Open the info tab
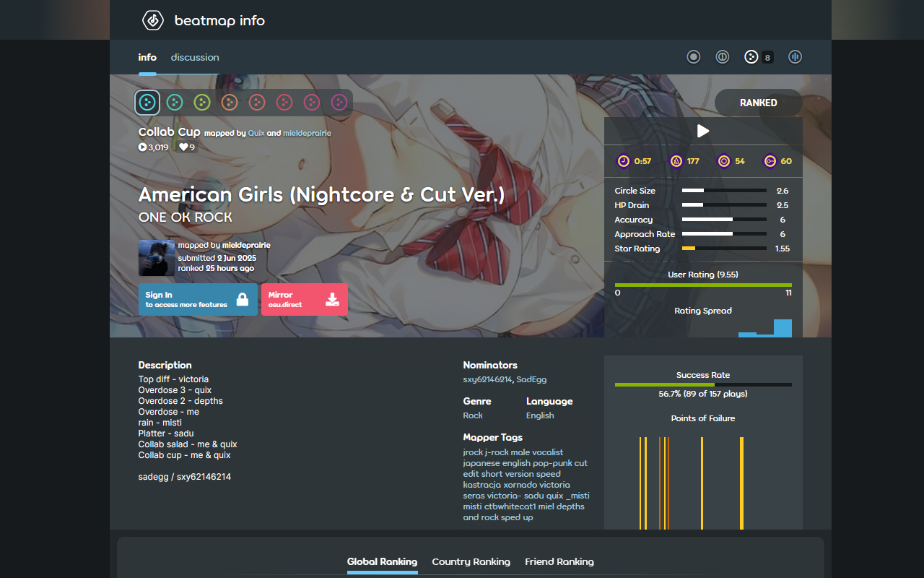This screenshot has height=578, width=924. coord(147,57)
